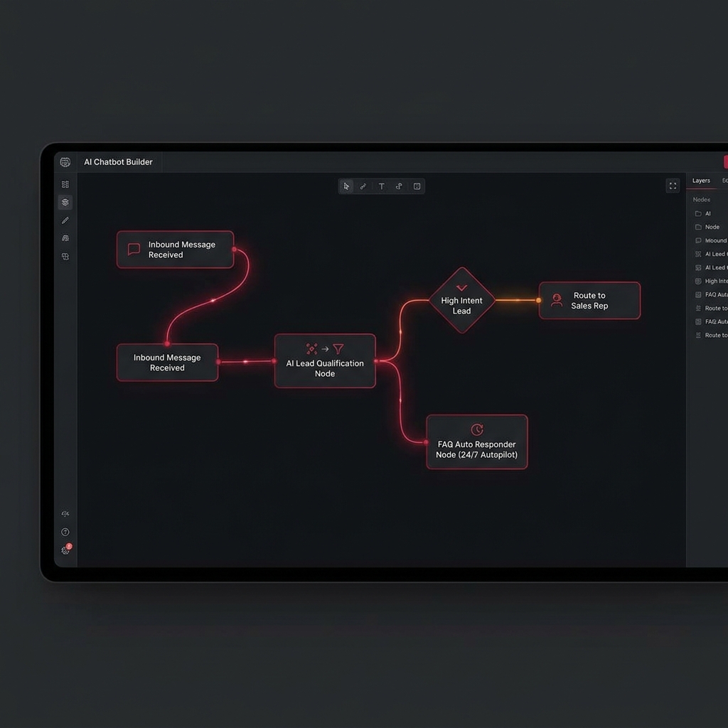The width and height of the screenshot is (728, 728).
Task: Click the output port on AI Lead Qualification Node
Action: click(x=375, y=360)
